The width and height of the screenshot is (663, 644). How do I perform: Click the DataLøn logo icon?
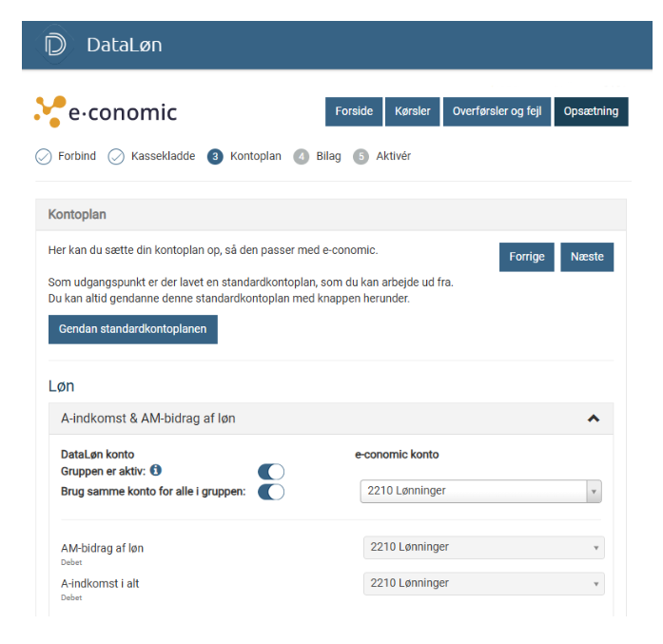pos(55,45)
